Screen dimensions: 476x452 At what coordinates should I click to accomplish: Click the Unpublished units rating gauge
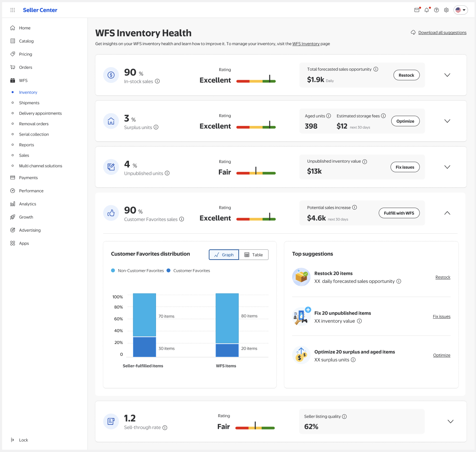pos(256,173)
